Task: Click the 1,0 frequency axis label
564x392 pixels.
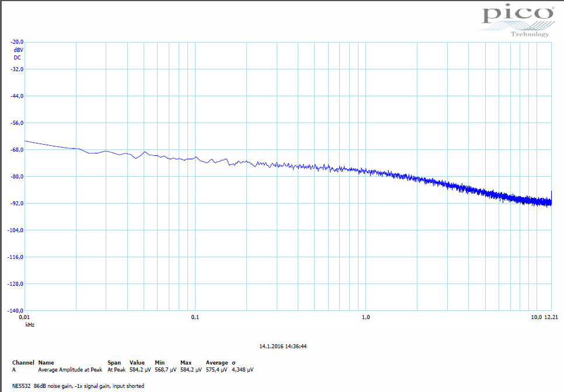Action: pyautogui.click(x=366, y=317)
